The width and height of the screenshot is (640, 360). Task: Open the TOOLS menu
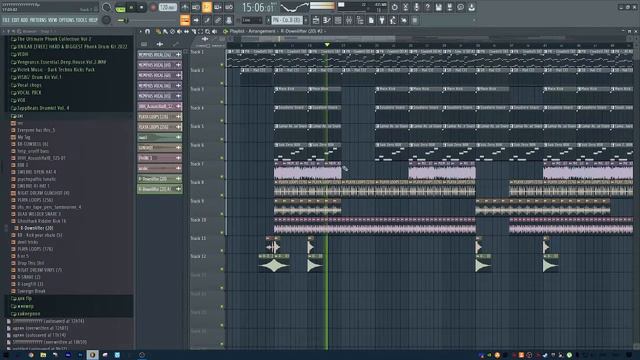[81, 20]
